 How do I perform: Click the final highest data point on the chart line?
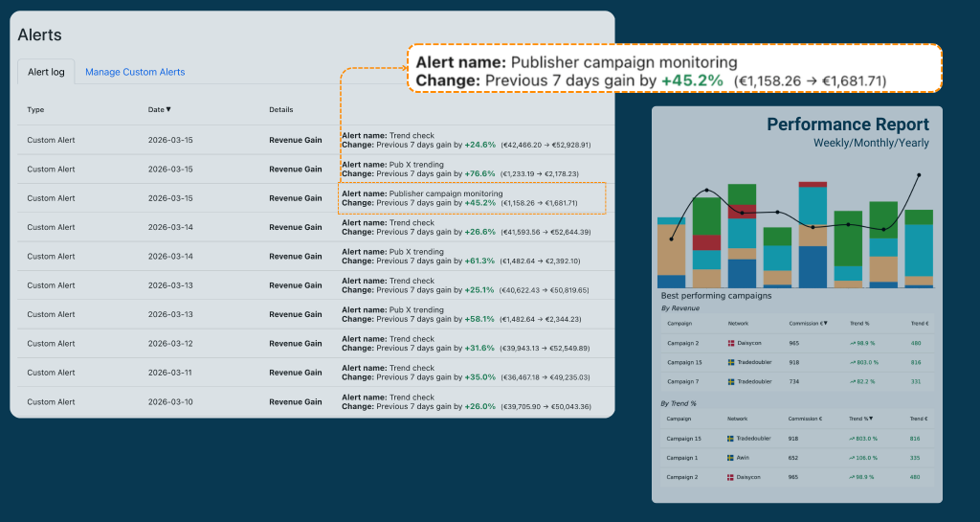(919, 175)
